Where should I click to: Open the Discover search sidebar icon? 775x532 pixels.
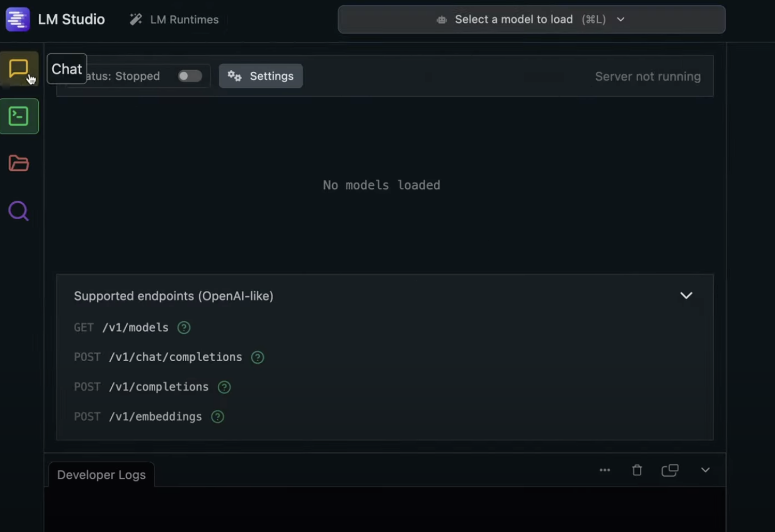19,211
